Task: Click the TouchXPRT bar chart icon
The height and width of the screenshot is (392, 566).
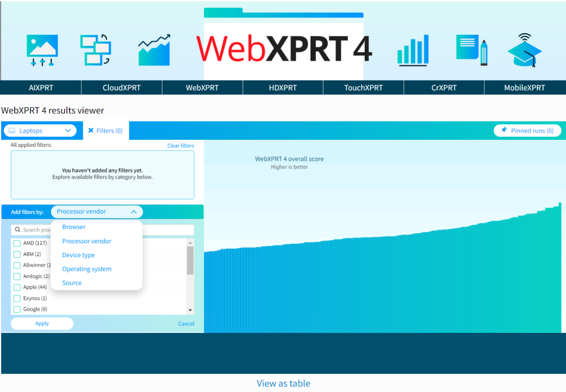Action: coord(413,50)
